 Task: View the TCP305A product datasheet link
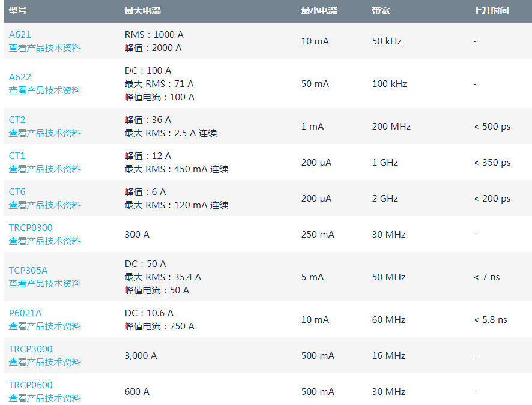coord(45,284)
